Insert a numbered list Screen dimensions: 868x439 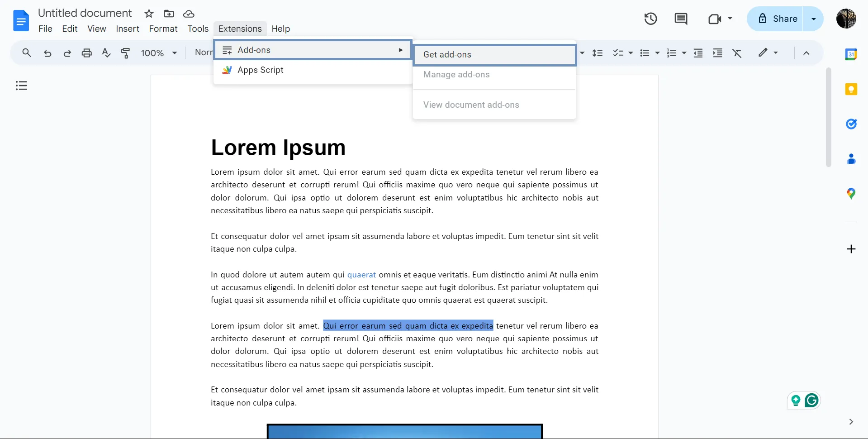[671, 53]
